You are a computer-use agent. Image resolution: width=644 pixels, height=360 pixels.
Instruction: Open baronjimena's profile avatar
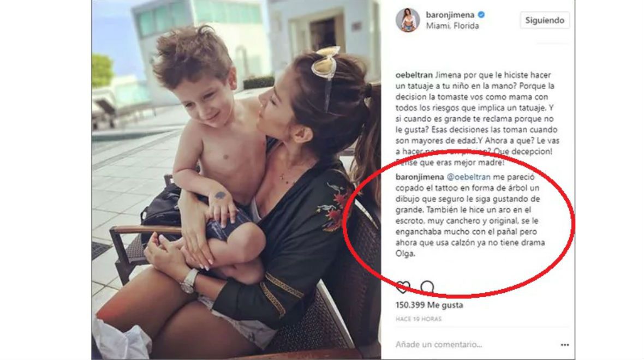click(408, 20)
